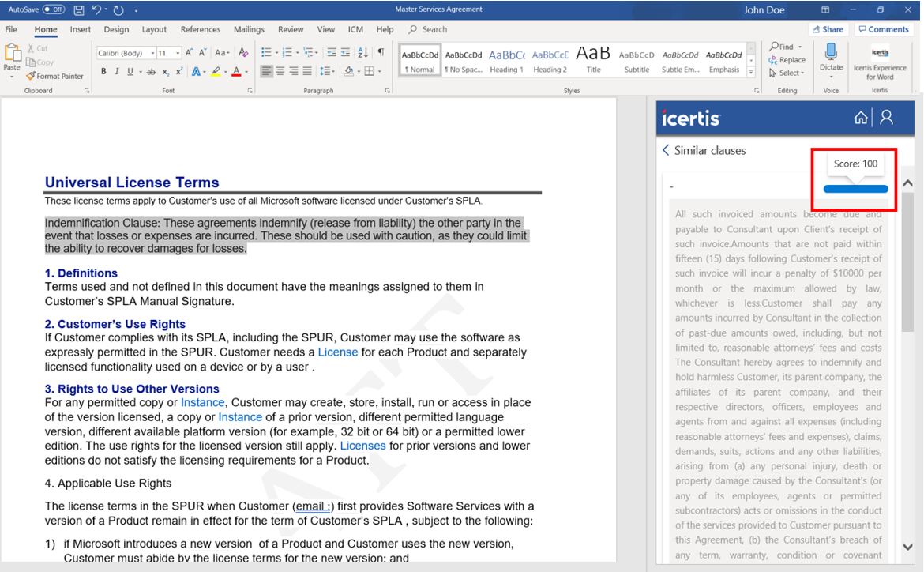
Task: Apply superscript formatting
Action: 179,71
